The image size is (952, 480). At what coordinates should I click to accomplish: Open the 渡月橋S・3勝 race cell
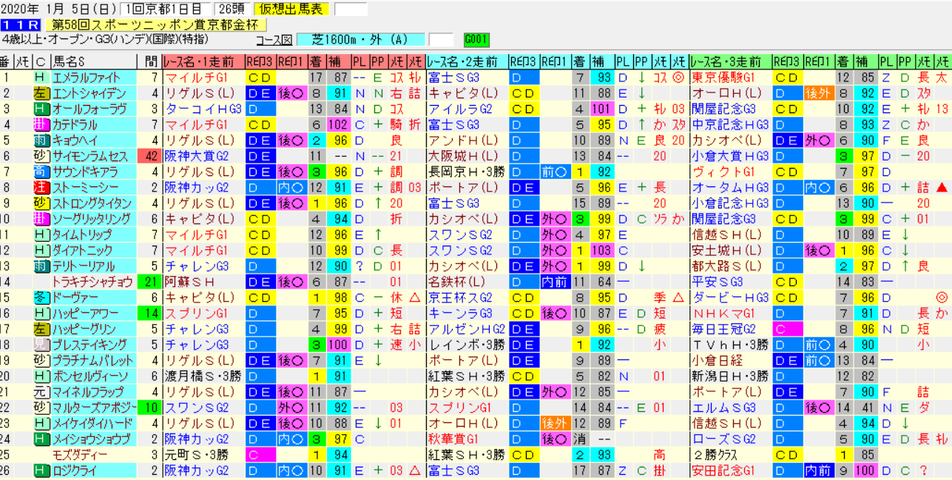coord(203,376)
